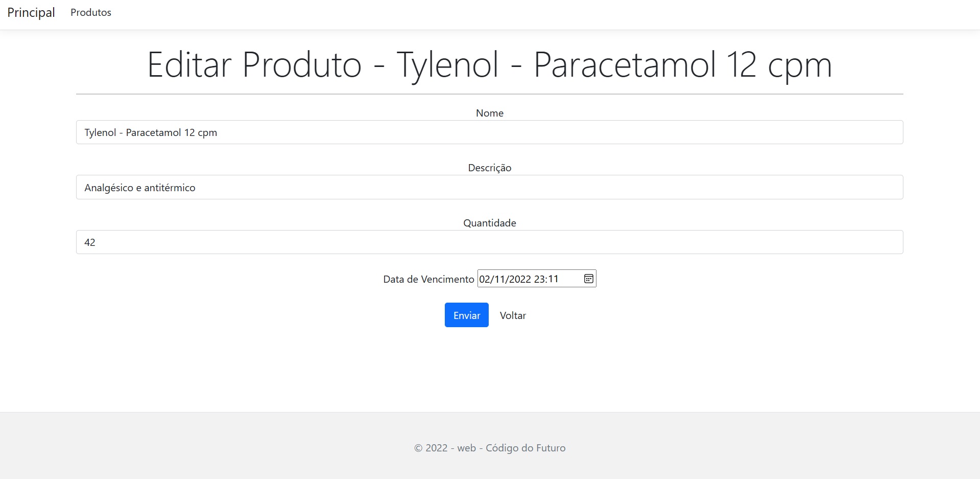The image size is (980, 479).
Task: Click the Nome input field
Action: click(x=489, y=132)
